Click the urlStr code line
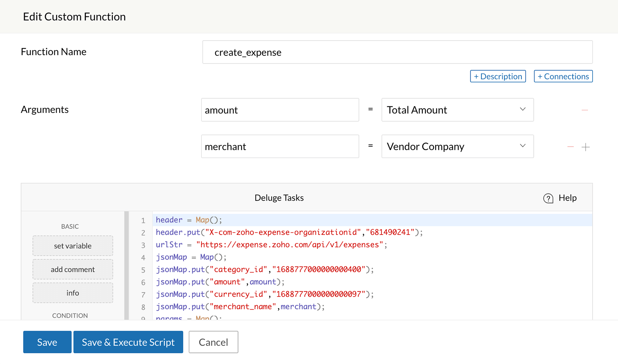 [x=271, y=245]
